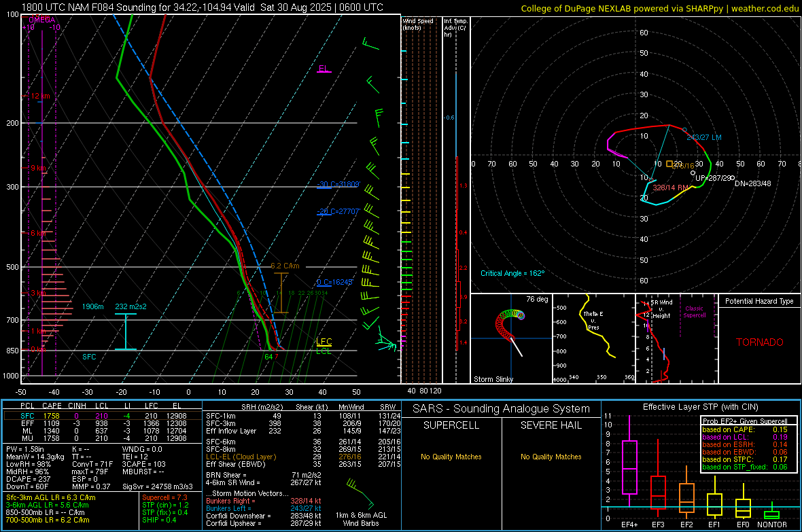Select the Eff Inflow Layer row
Screen dimensions: 802x532
(303, 431)
